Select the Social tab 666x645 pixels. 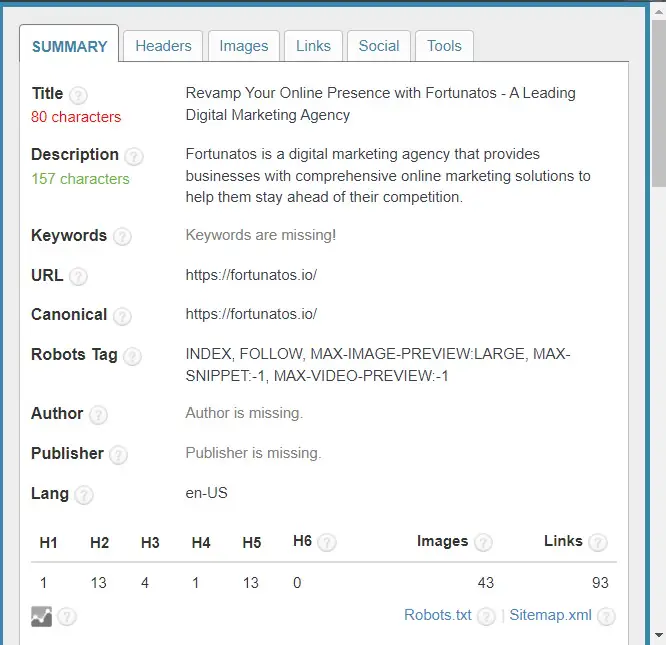point(379,46)
